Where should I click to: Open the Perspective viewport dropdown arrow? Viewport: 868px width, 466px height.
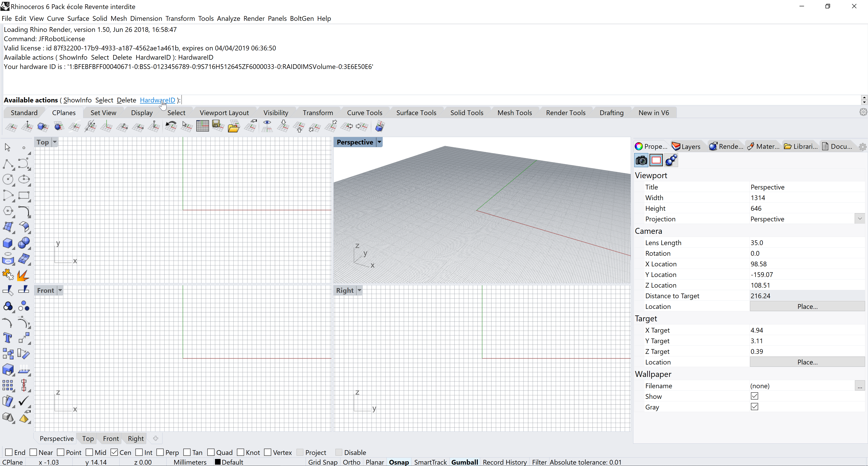pyautogui.click(x=380, y=142)
